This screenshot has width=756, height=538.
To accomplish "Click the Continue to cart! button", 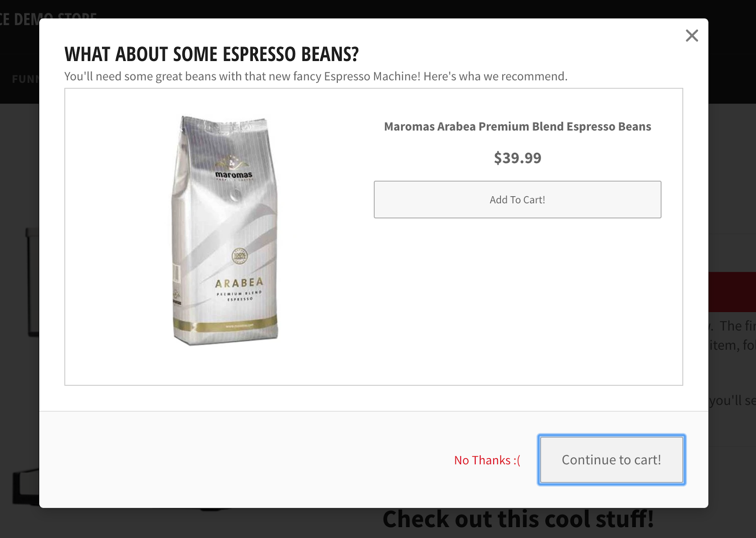I will click(611, 460).
